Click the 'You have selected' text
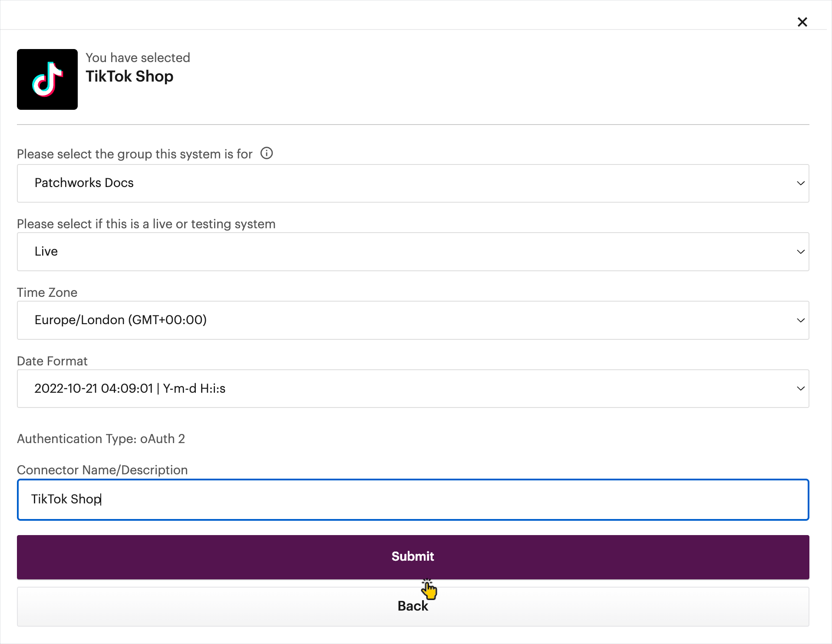This screenshot has height=644, width=832. [x=138, y=58]
